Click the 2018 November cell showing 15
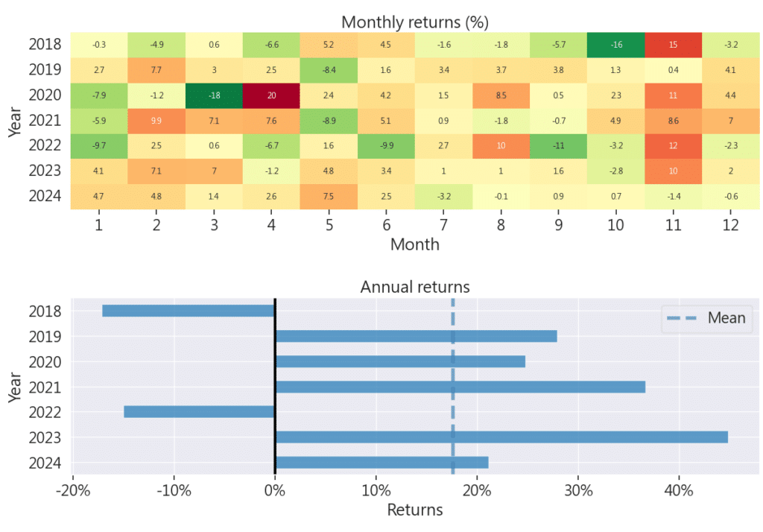Image resolution: width=763 pixels, height=532 pixels. coord(673,45)
